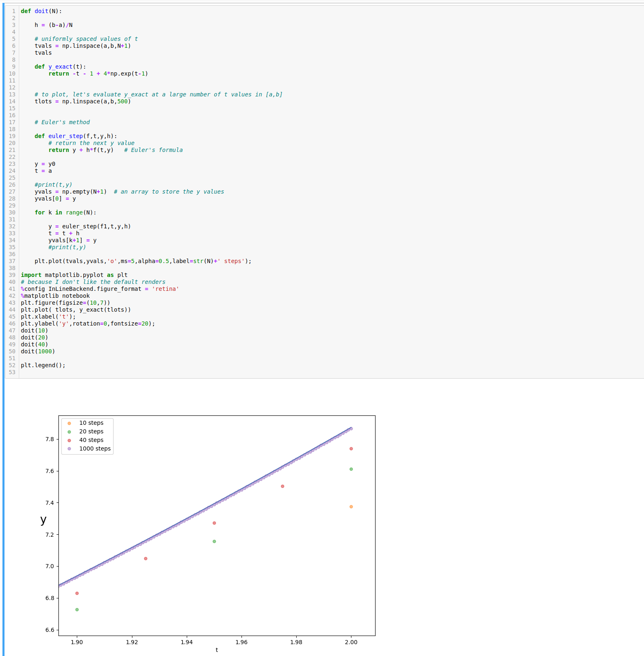This screenshot has width=644, height=656.
Task: Click the x-axis tick label '1.96'
Action: [241, 642]
